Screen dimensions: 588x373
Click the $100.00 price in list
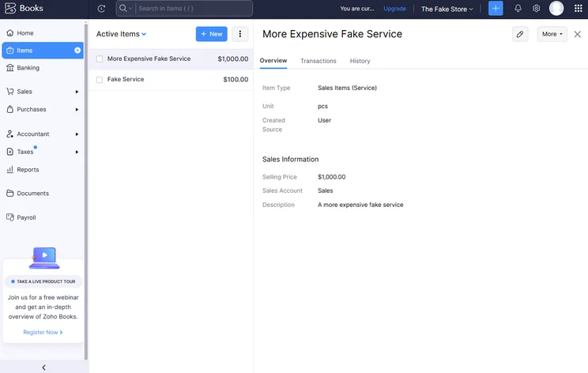(236, 80)
